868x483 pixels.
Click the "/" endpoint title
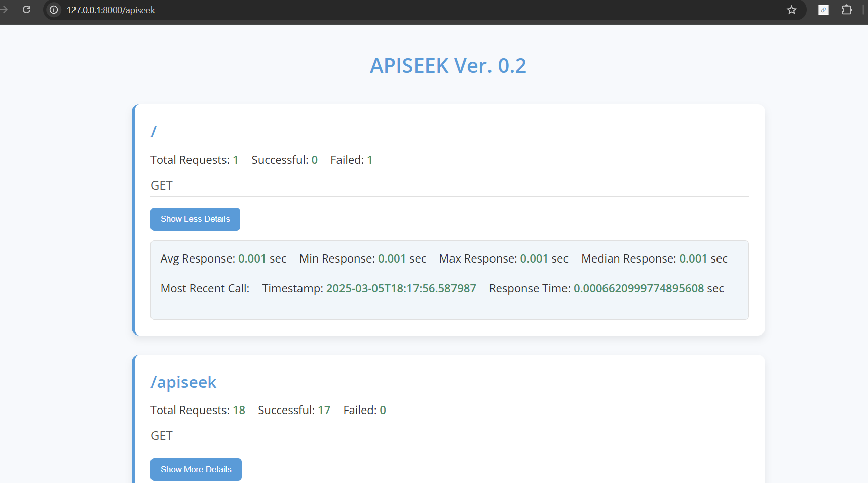click(154, 131)
